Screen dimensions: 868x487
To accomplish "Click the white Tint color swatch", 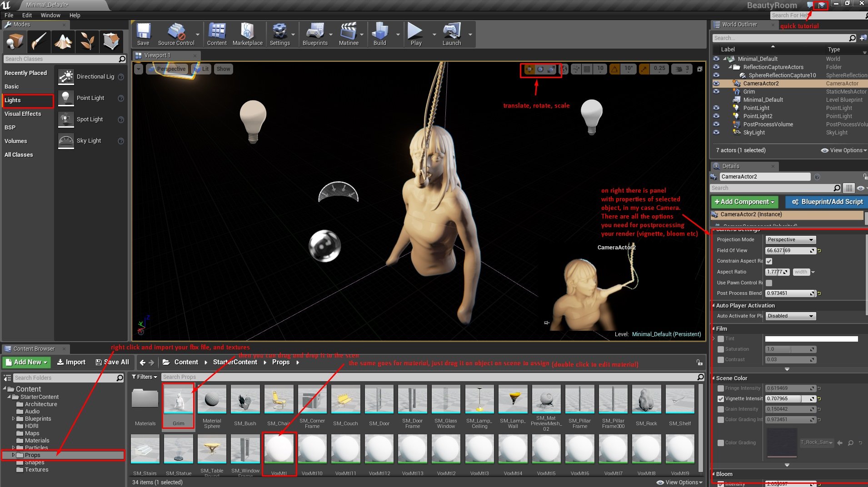I will click(811, 339).
